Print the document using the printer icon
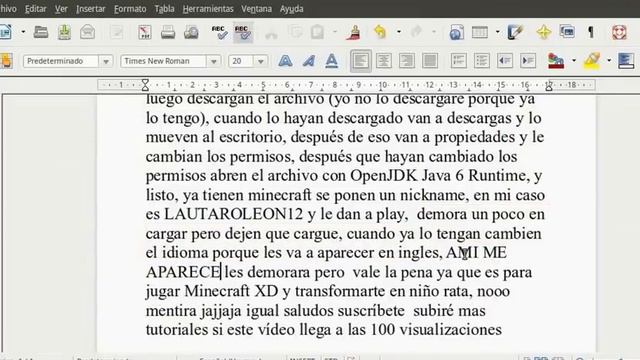Viewport: 640px width, 360px height. click(x=168, y=32)
